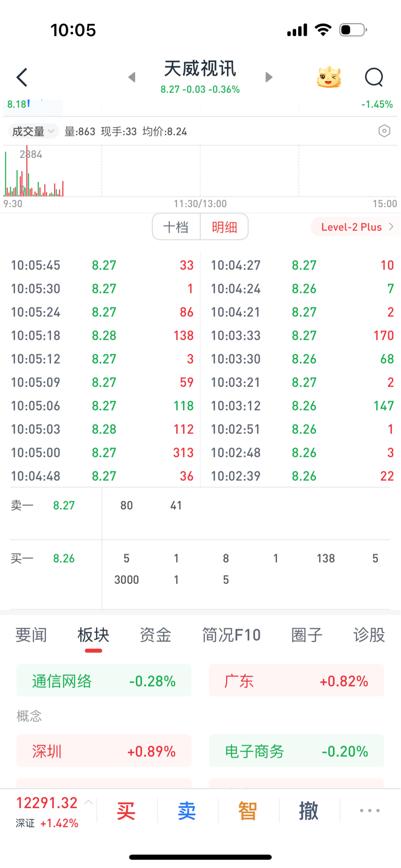Tap the red 买 buy button
This screenshot has height=868, width=401.
pyautogui.click(x=126, y=811)
